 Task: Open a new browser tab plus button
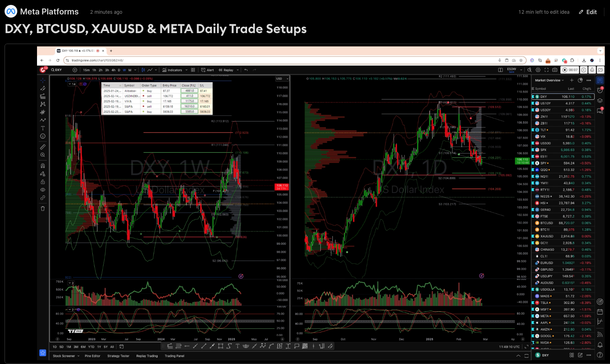click(x=111, y=51)
